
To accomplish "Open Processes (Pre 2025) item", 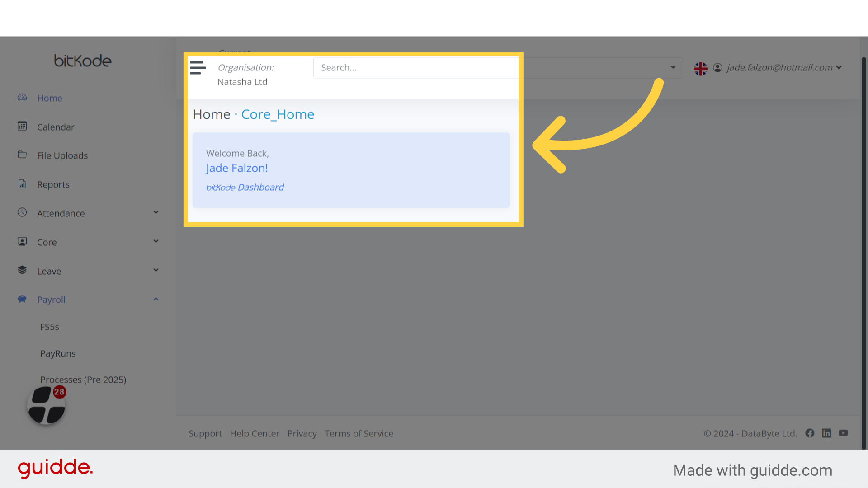I will coord(83,380).
